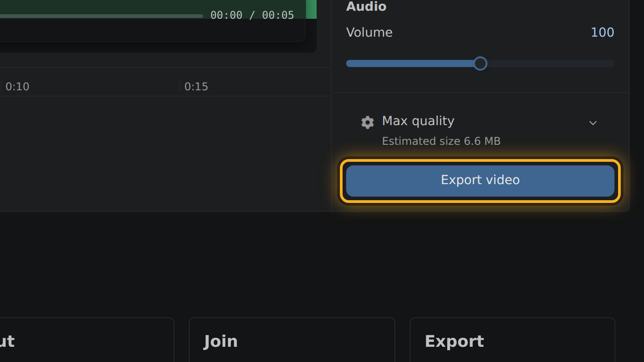Screen dimensions: 644x362
Task: Click the Volume label
Action: point(369,32)
